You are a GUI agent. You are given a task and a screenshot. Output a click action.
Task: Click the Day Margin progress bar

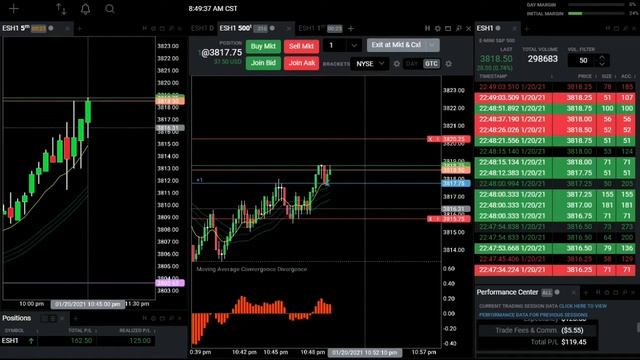tap(596, 5)
